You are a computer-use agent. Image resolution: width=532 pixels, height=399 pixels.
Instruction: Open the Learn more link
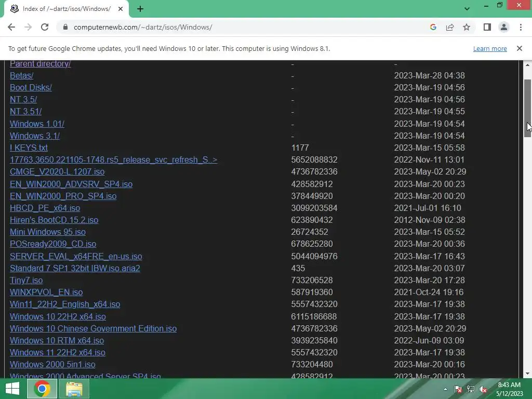pyautogui.click(x=490, y=48)
